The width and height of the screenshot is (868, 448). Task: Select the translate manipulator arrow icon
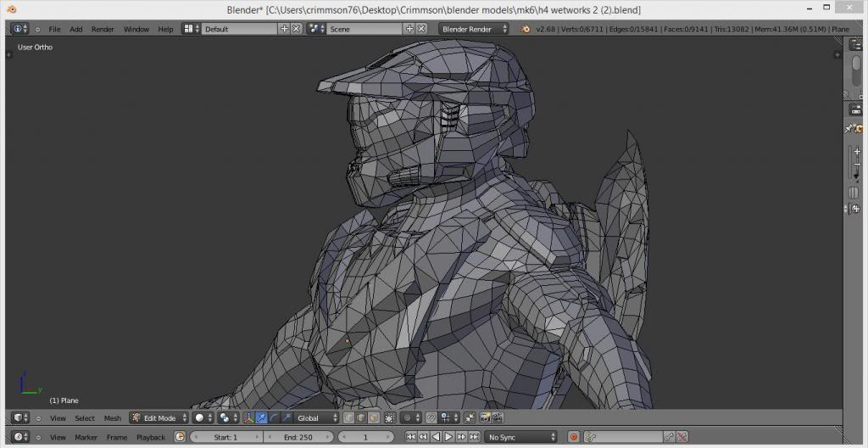tap(261, 418)
